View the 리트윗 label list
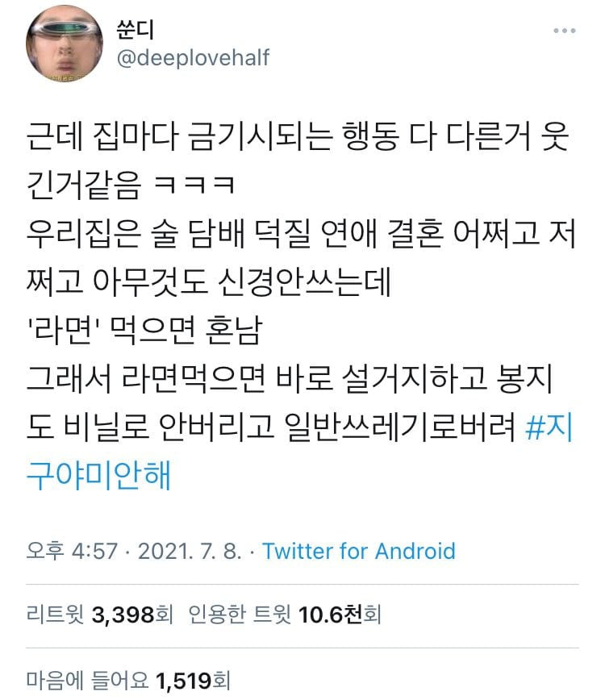The image size is (605, 700). click(56, 615)
